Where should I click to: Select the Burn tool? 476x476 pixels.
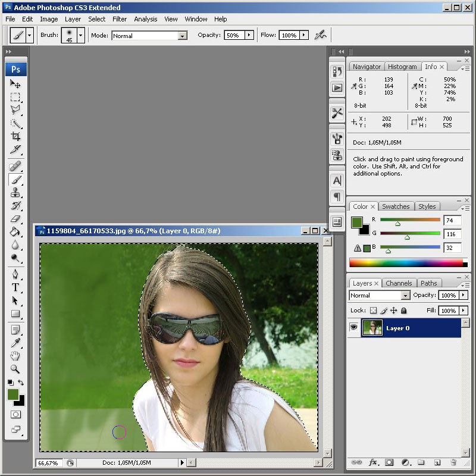[15, 258]
